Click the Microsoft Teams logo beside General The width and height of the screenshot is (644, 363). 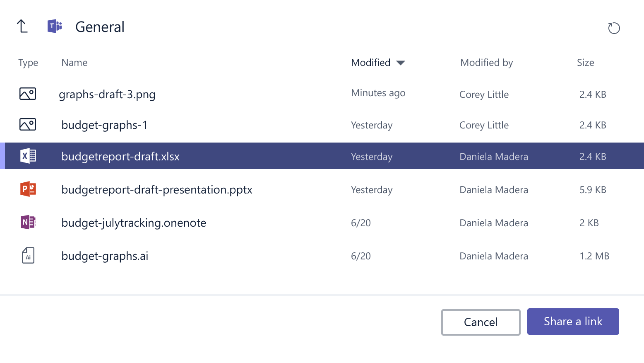point(54,26)
